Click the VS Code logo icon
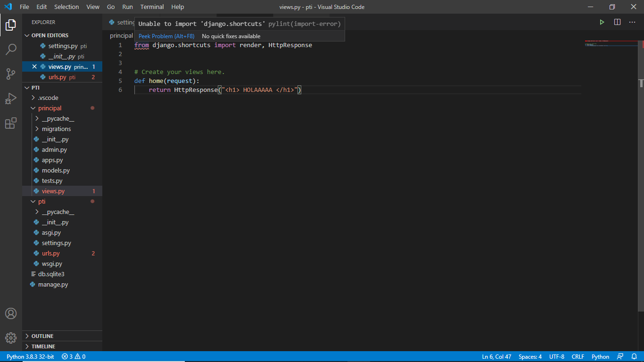 [x=8, y=7]
